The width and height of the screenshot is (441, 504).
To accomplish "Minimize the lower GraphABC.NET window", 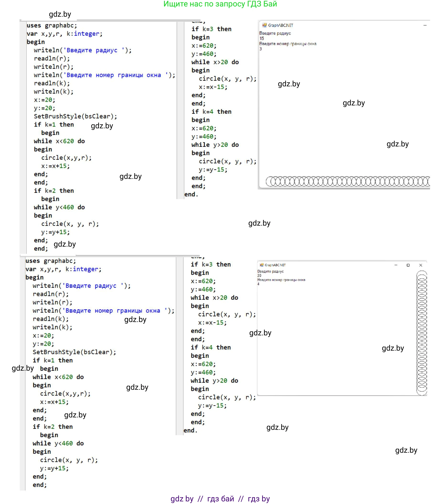I will tap(396, 265).
